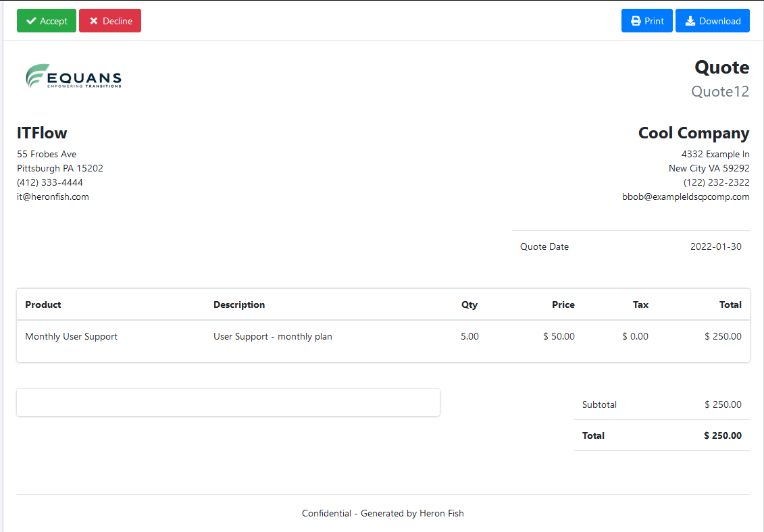Click the empty notes box

[x=228, y=402]
